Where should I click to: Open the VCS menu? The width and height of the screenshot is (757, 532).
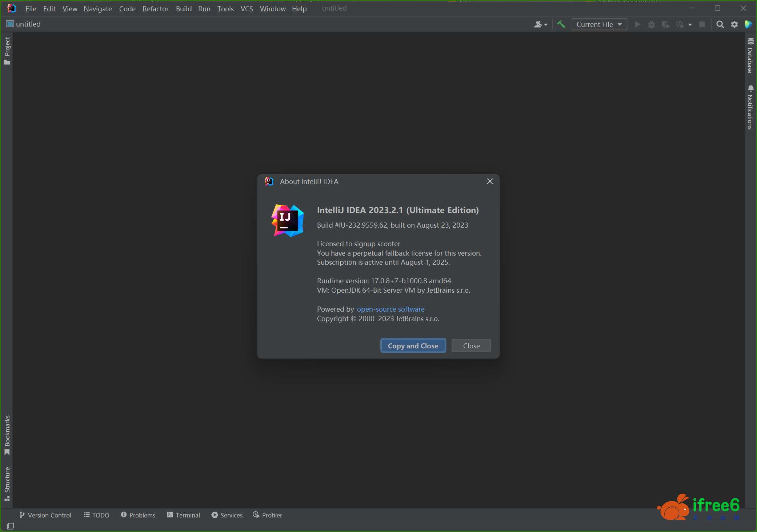(247, 9)
